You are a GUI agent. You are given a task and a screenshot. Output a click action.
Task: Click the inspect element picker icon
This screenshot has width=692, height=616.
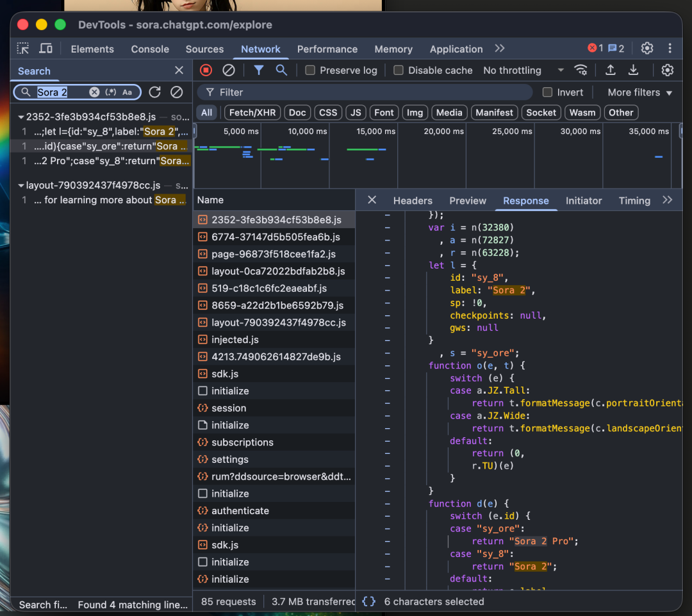click(x=23, y=49)
